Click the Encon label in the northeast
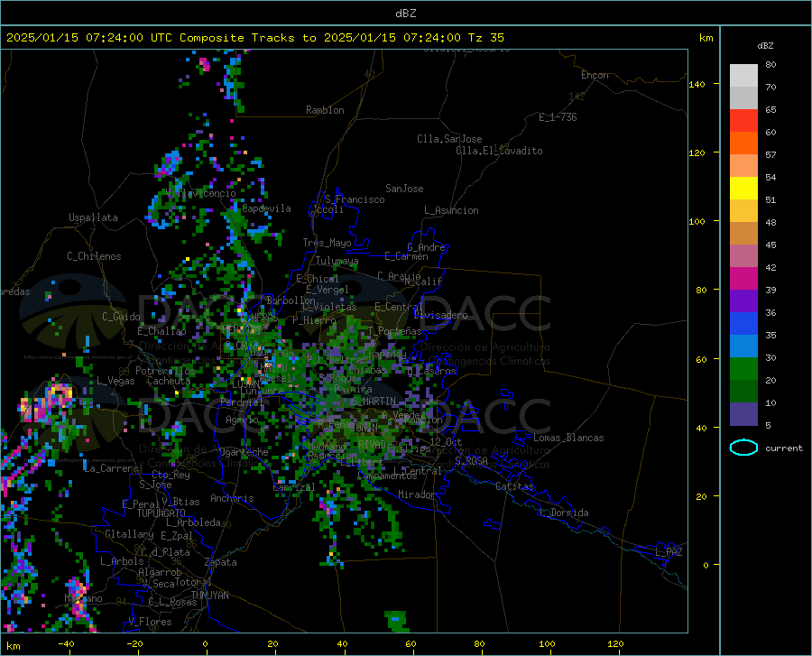Image resolution: width=812 pixels, height=656 pixels. point(595,75)
